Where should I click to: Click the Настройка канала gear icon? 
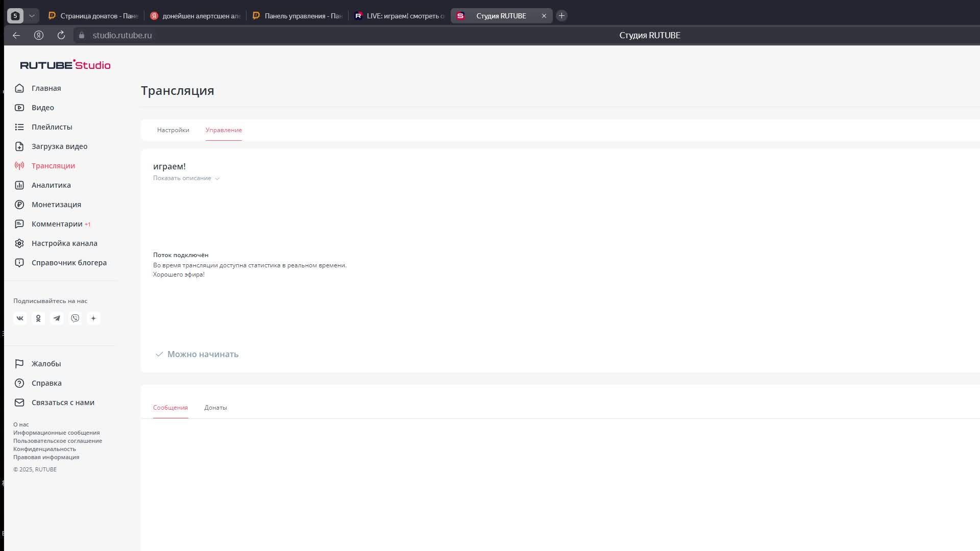point(19,243)
